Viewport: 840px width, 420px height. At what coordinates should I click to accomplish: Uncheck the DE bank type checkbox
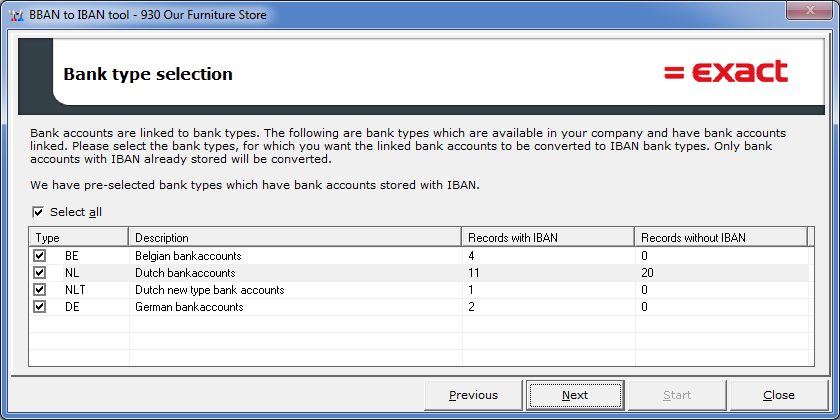40,307
